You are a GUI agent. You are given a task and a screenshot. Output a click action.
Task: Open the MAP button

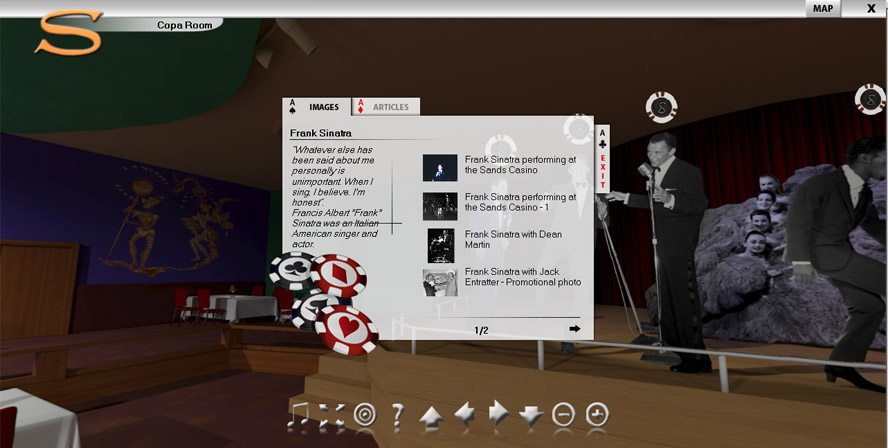(823, 8)
